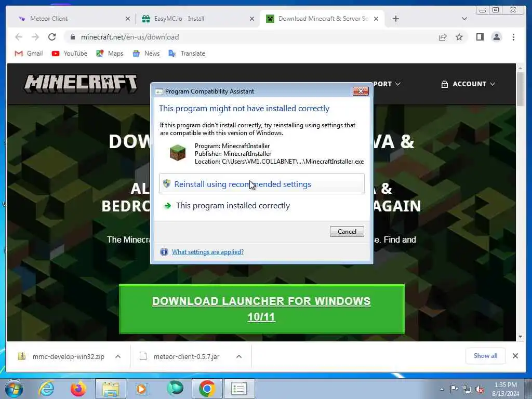Open the News bookmark
Screen dimensions: 532x399
[x=146, y=54]
